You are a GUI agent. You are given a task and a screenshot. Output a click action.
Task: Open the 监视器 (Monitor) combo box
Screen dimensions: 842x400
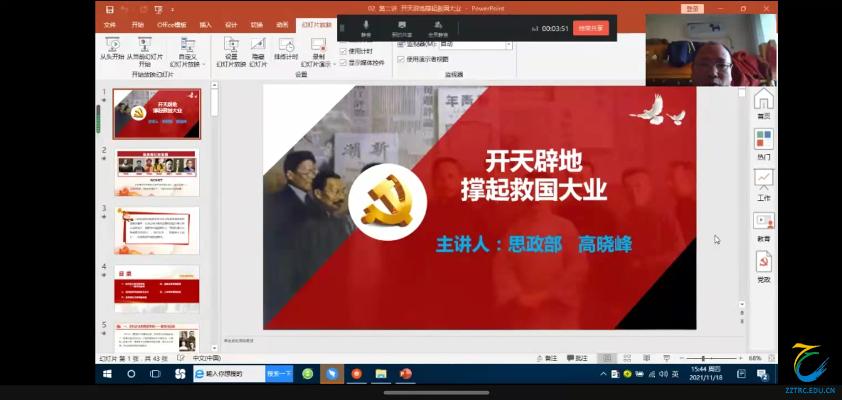[455, 45]
